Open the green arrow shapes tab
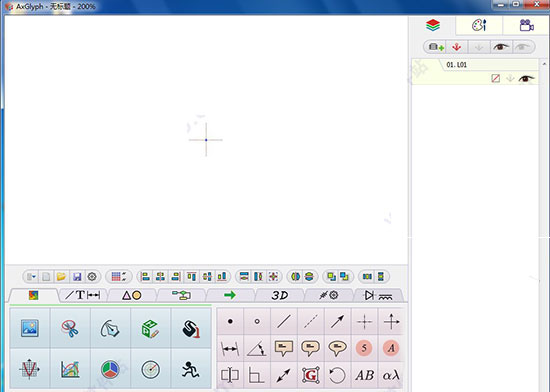550x392 pixels. (x=230, y=295)
